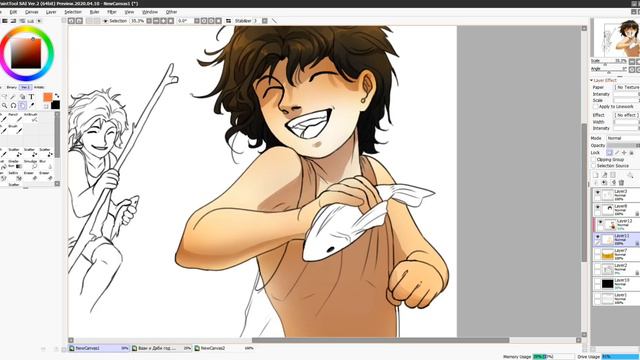The height and width of the screenshot is (360, 640).
Task: Click zoom out button beside 35.3%
Action: click(156, 21)
